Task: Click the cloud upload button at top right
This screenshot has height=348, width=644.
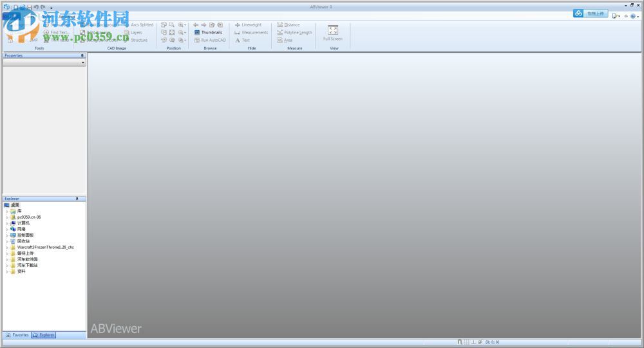Action: [x=590, y=14]
